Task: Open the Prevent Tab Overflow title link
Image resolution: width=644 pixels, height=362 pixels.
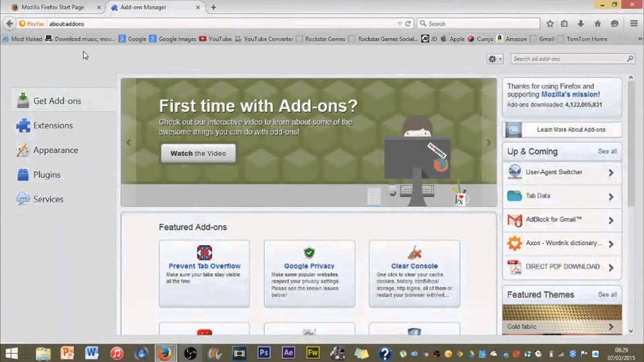Action: (x=204, y=266)
